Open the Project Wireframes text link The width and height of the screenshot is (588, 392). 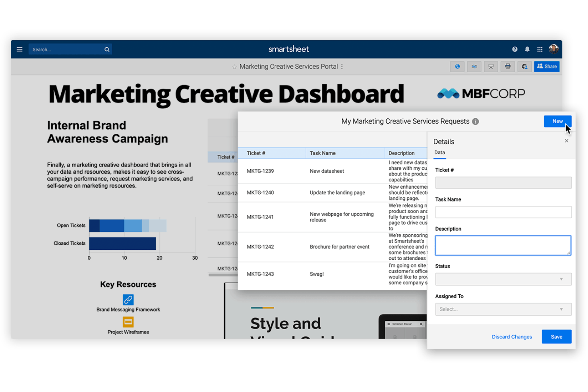click(128, 332)
